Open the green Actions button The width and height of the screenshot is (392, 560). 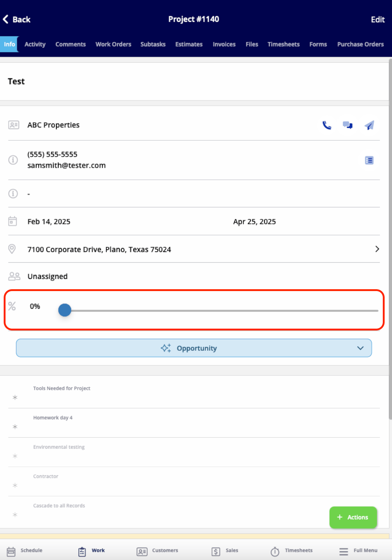click(353, 517)
